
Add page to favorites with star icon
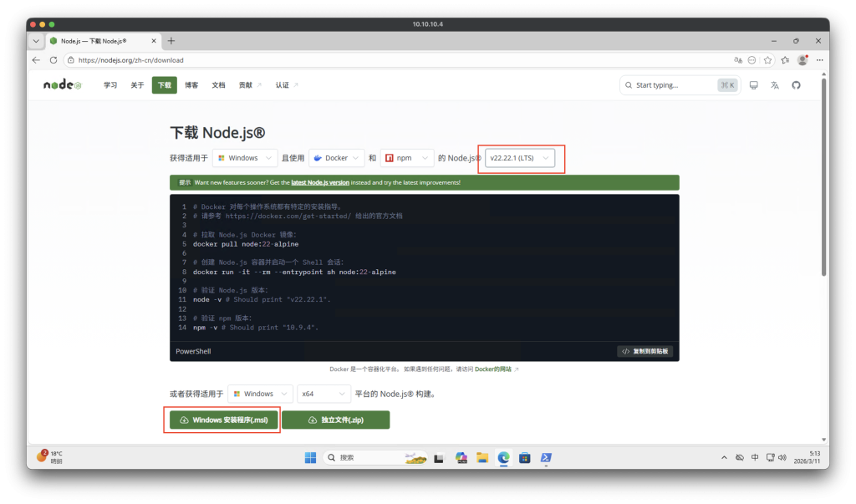(767, 60)
